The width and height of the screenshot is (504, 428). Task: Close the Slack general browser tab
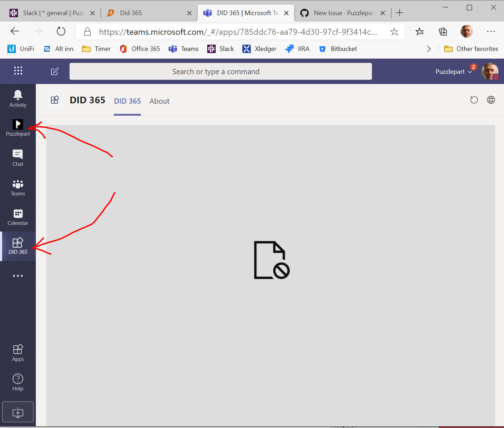tap(92, 13)
